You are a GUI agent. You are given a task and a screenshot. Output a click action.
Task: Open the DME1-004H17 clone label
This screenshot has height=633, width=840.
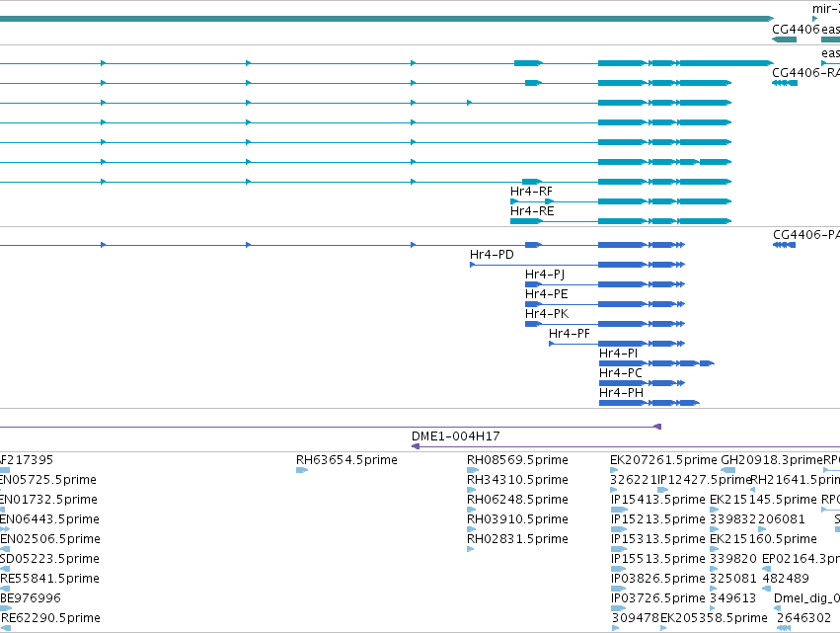pos(455,436)
